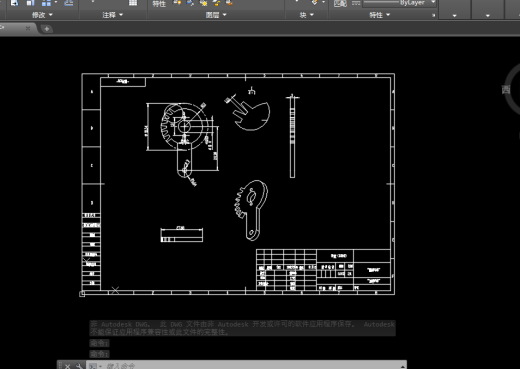
Task: Expand the collapsed panel after 特性 panel
Action: coord(454,16)
